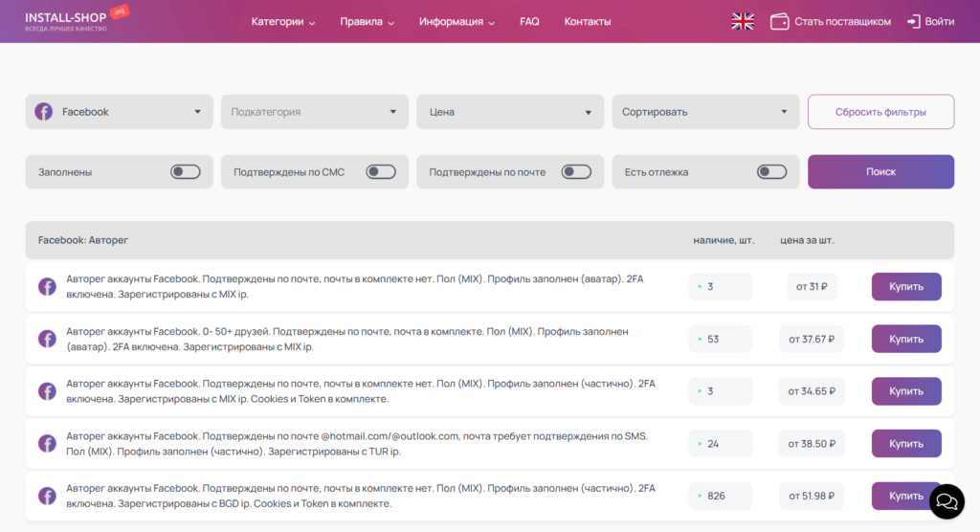Click Стать поставщиком link
980x532 pixels.
tap(842, 21)
